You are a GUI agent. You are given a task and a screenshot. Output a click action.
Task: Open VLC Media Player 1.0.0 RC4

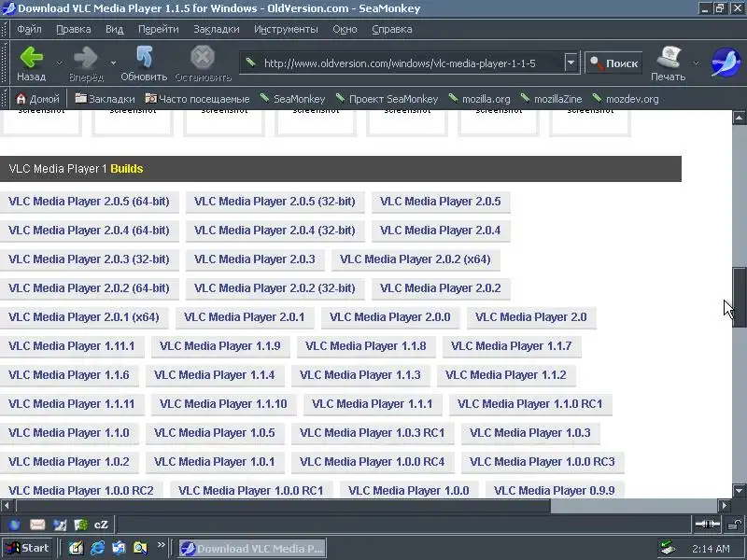point(372,462)
